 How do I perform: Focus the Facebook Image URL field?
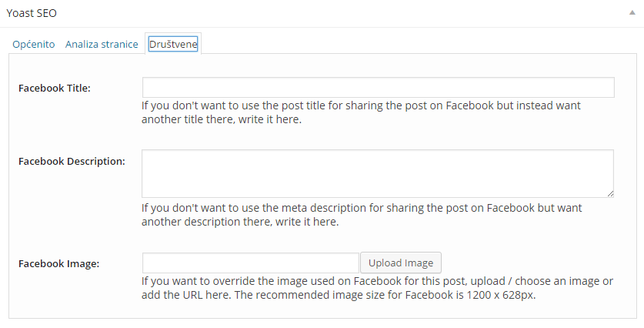251,263
